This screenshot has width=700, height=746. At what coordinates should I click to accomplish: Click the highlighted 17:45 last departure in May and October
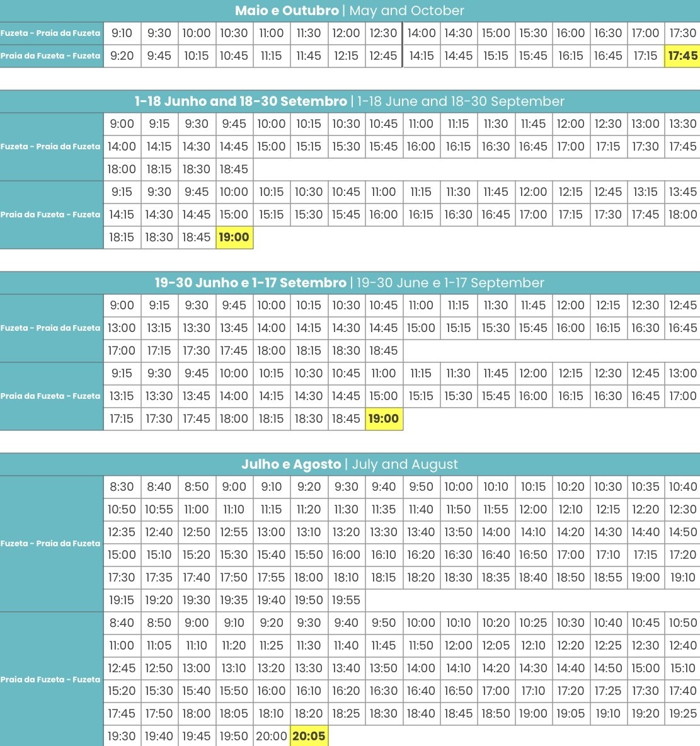pyautogui.click(x=682, y=55)
